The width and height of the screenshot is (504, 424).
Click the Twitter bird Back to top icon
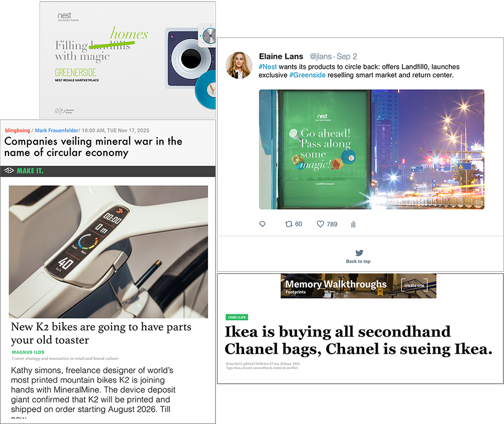(359, 253)
